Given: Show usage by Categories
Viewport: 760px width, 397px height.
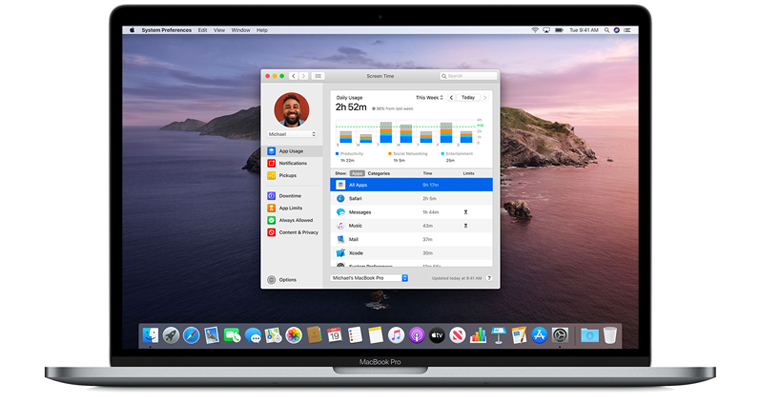Looking at the screenshot, I should click(x=379, y=173).
